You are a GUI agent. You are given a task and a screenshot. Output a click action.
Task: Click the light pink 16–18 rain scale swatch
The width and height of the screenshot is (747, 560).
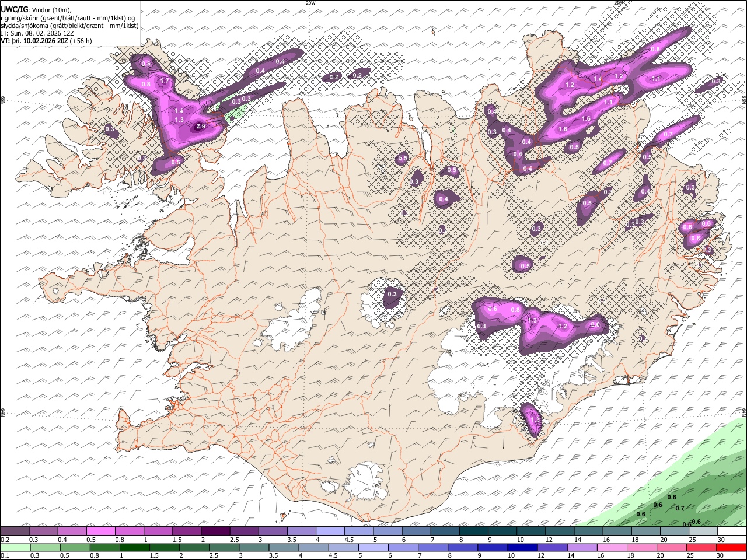(612, 548)
